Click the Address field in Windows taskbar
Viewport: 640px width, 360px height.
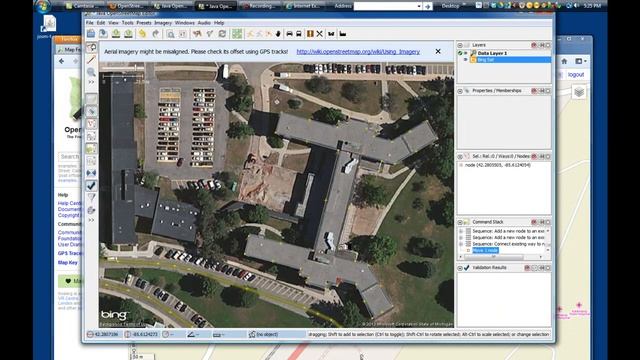click(387, 6)
